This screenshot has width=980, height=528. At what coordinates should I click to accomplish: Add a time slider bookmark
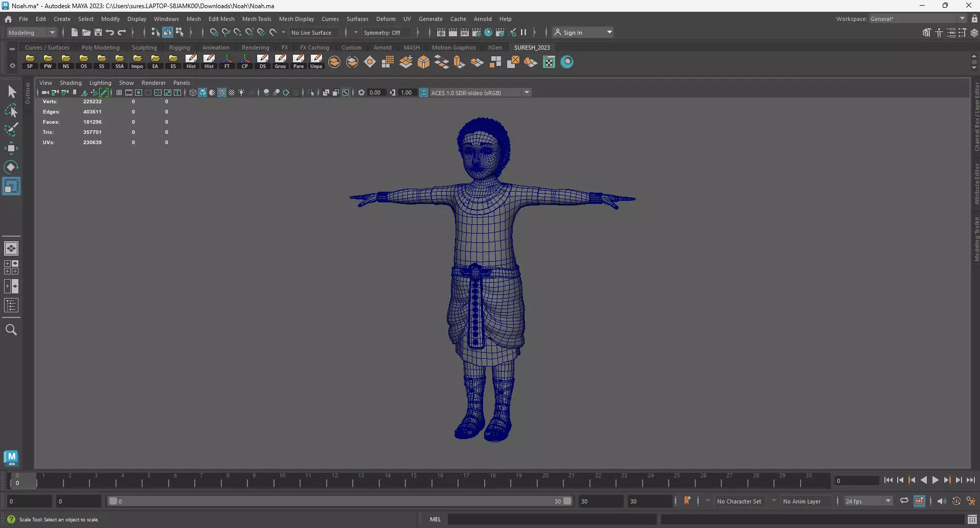pyautogui.click(x=688, y=500)
